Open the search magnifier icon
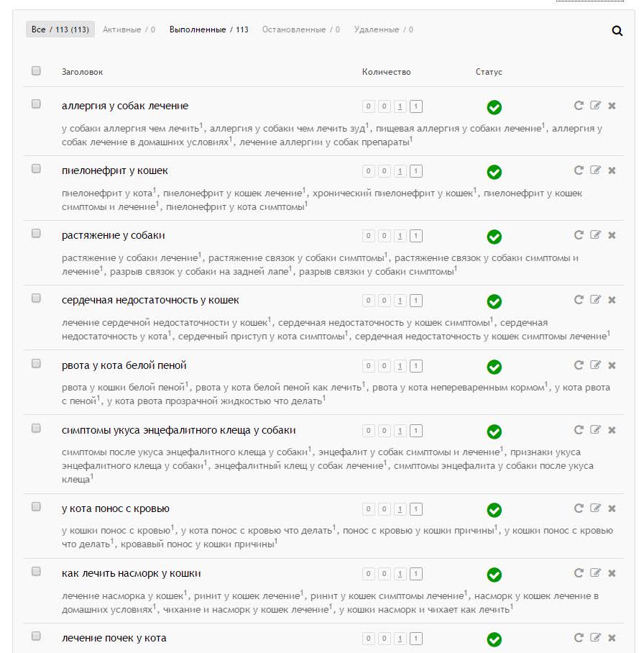Screen dimensions: 644x653 (x=617, y=31)
